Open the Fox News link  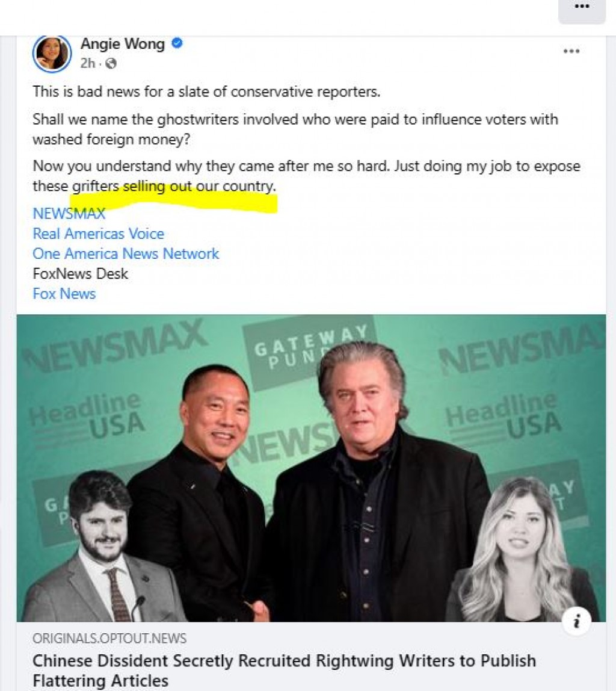pos(64,294)
